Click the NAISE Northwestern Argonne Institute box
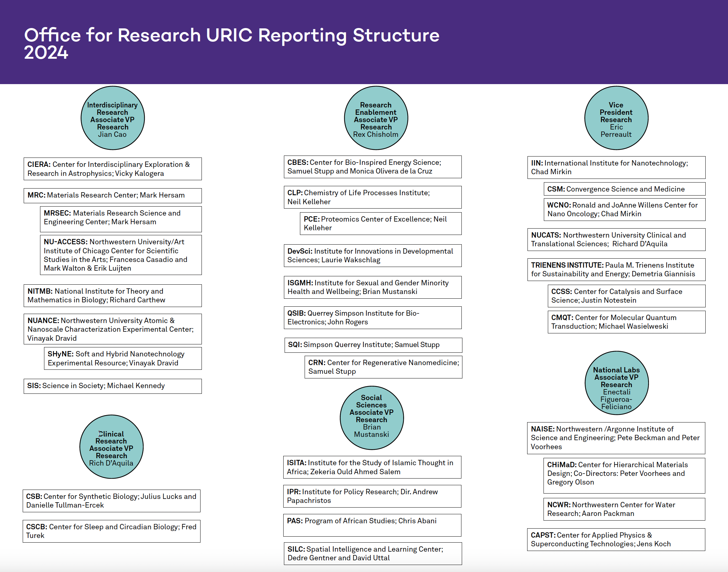The image size is (728, 572). pyautogui.click(x=616, y=438)
